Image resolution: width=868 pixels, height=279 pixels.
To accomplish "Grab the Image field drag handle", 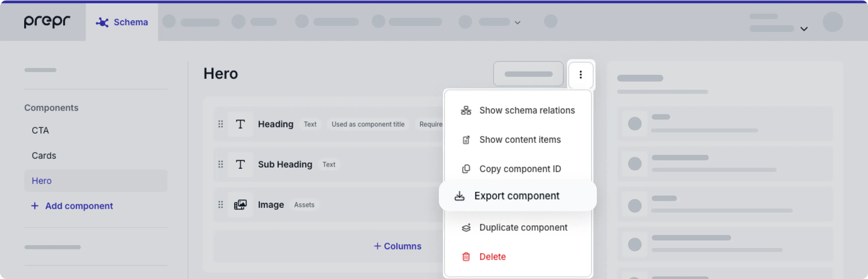I will coord(220,205).
